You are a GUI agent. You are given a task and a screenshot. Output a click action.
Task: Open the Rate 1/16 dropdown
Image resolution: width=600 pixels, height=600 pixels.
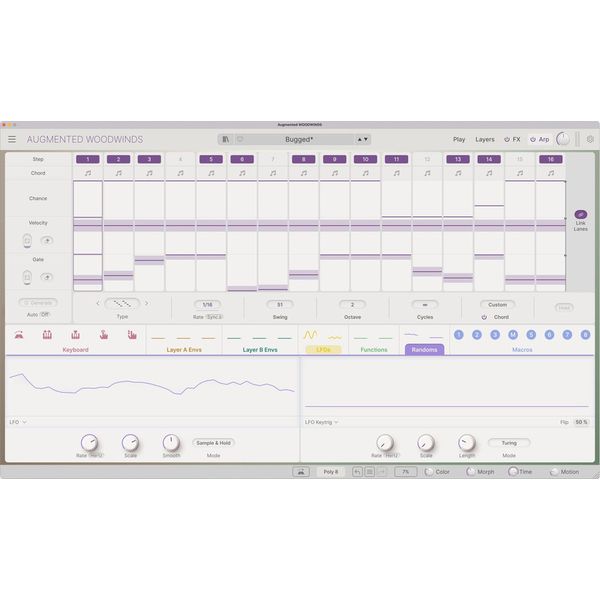pos(207,305)
